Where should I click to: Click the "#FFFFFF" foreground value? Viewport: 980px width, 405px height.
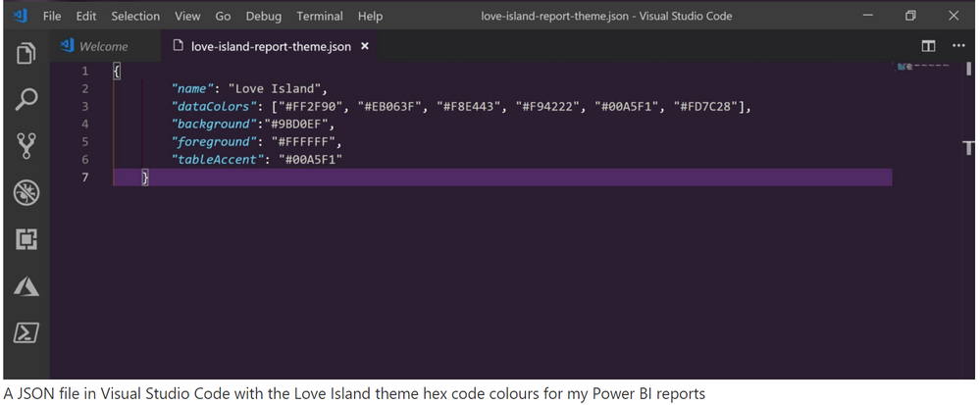302,142
